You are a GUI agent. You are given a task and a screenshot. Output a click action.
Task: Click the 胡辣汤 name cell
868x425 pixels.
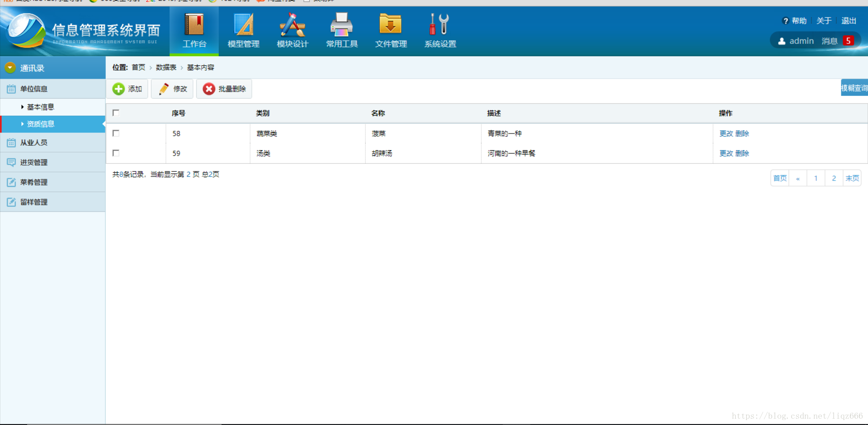tap(382, 153)
